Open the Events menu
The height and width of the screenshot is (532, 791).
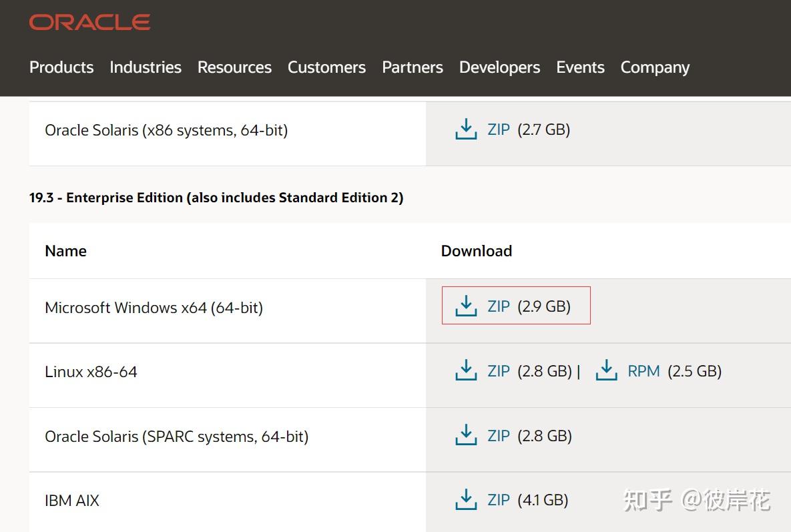coord(580,67)
